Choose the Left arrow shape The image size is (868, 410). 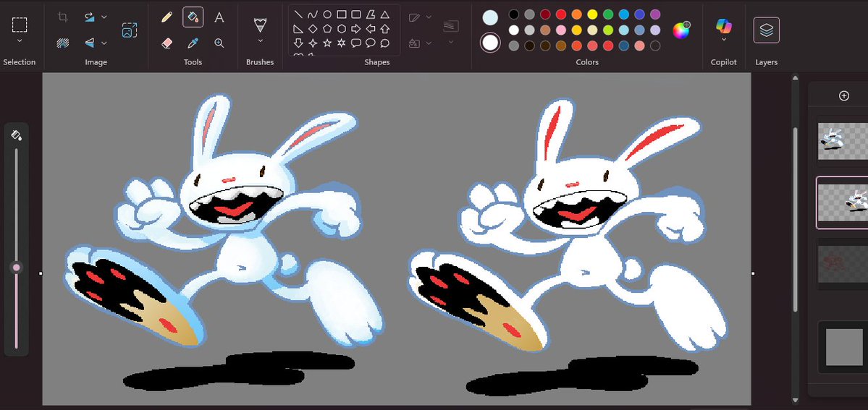[x=371, y=29]
